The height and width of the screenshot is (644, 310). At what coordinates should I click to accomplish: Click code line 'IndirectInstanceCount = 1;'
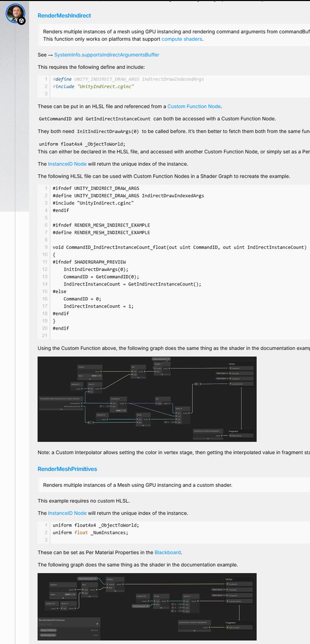[x=91, y=306]
